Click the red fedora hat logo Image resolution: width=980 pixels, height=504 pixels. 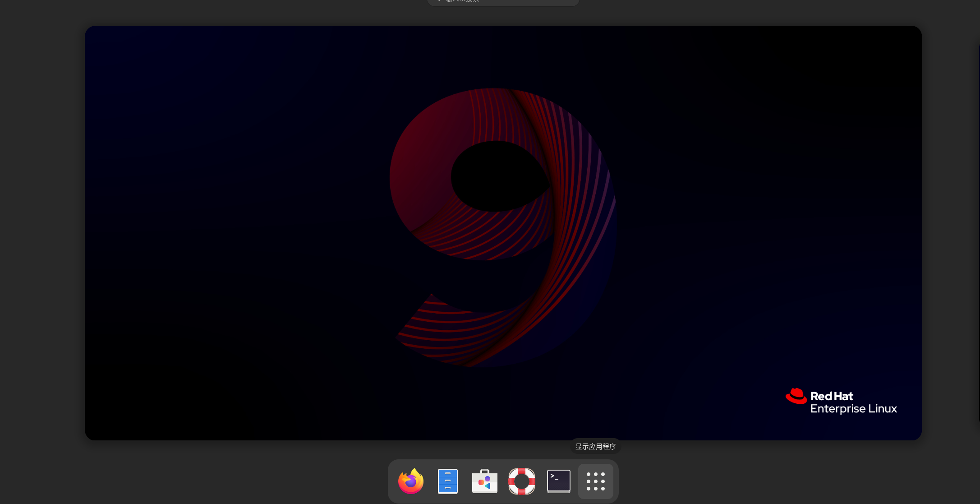pyautogui.click(x=796, y=396)
